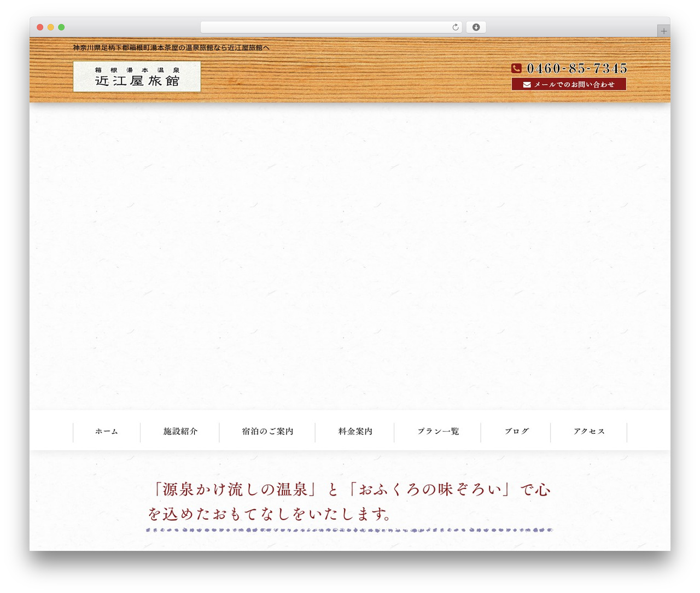Open the 宿泊のご案内 menu item
Screen dimensions: 700x593
tap(267, 432)
